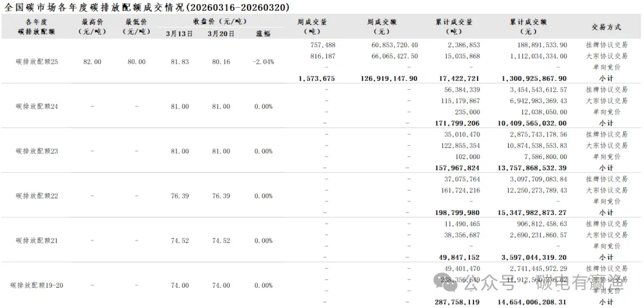644x308 pixels.
Task: Select the 累计成交量 column header
Action: pos(454,27)
